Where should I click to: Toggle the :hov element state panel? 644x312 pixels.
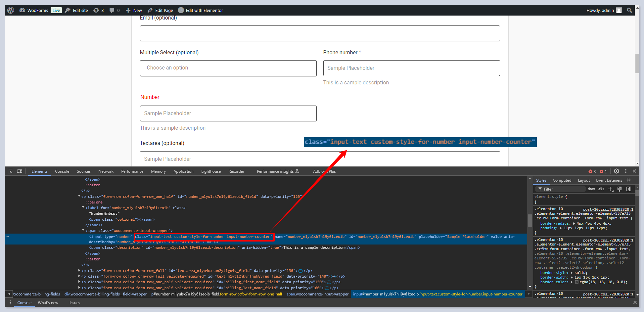point(591,189)
